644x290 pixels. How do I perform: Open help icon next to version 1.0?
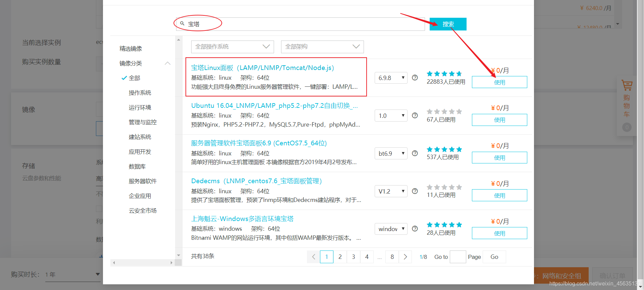415,116
